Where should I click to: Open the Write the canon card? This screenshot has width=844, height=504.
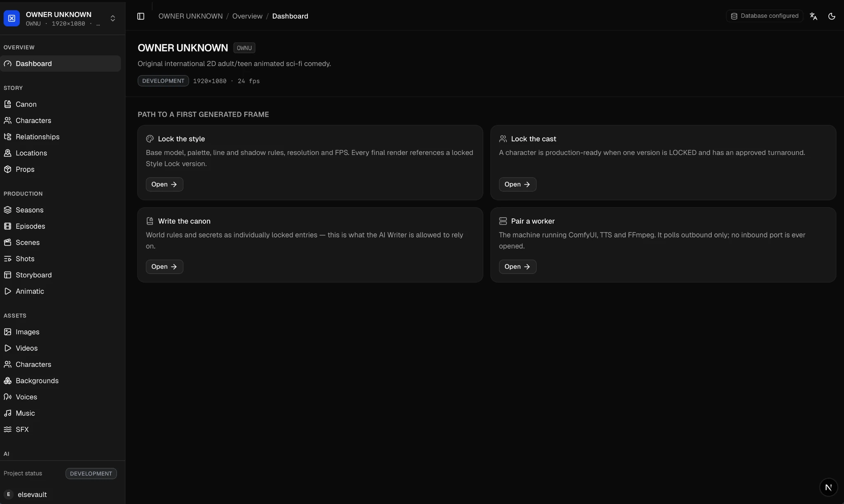click(x=164, y=267)
